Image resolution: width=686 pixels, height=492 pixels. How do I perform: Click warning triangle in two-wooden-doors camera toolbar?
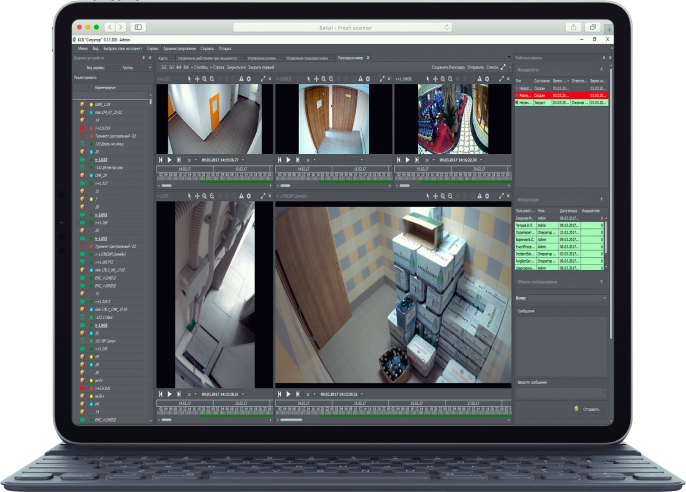point(360,79)
